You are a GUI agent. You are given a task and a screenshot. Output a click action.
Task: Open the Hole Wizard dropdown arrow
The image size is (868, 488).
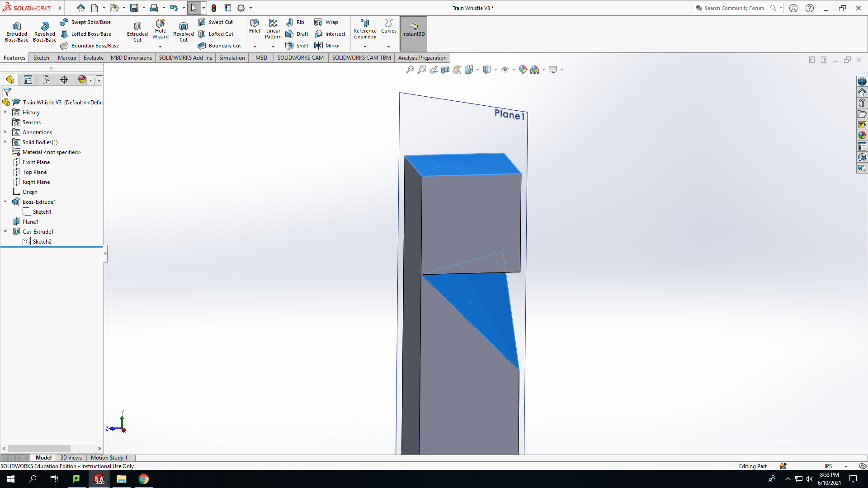pos(160,47)
